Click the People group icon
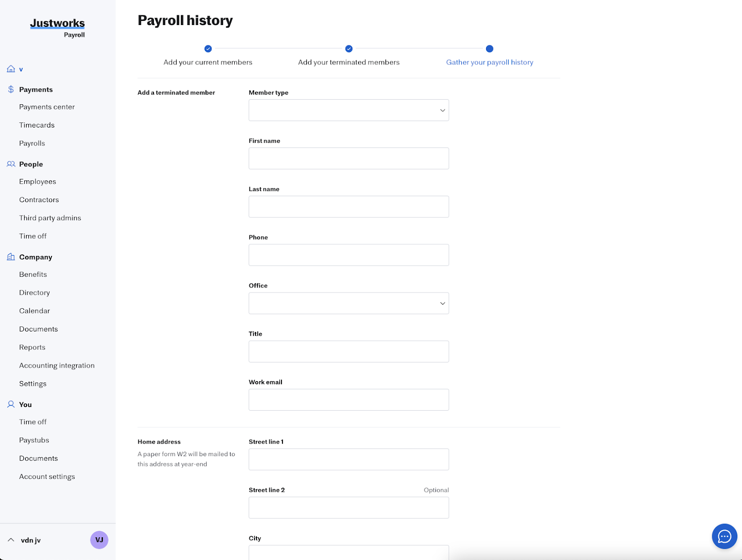The image size is (742, 560). click(11, 164)
